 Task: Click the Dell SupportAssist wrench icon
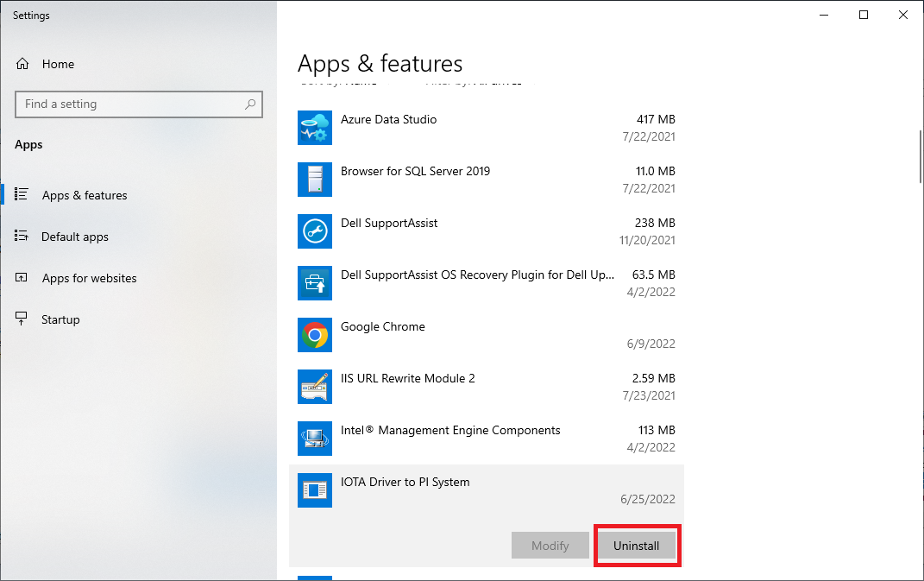[x=315, y=231]
